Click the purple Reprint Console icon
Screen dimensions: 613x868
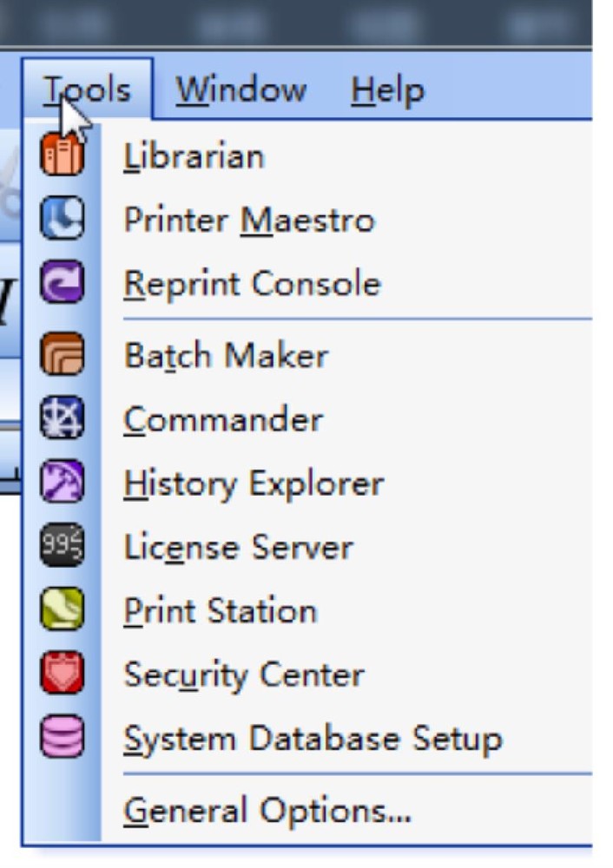tap(62, 282)
